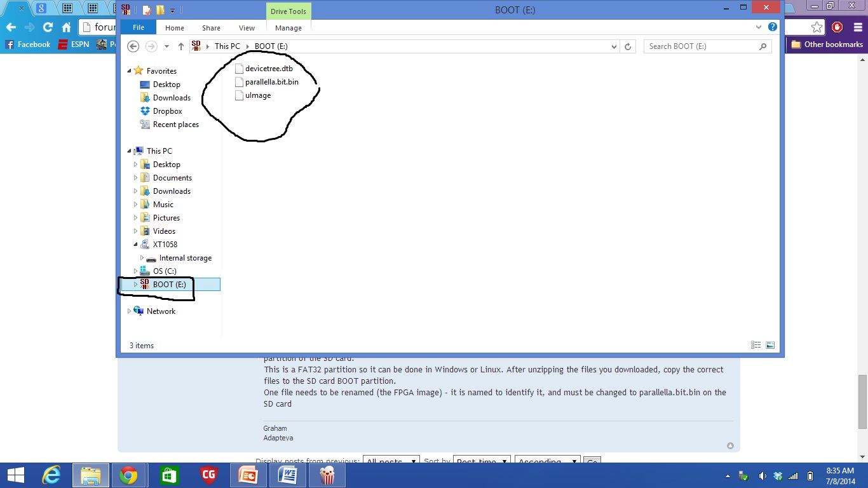Click the Up one level arrow
Image resolution: width=868 pixels, height=488 pixels.
tap(181, 46)
